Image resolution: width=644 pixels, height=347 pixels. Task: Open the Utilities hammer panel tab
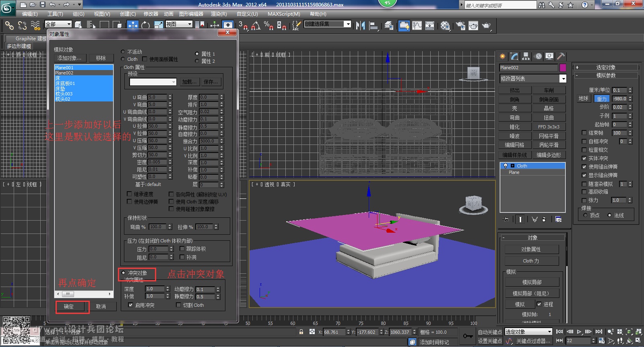click(561, 56)
